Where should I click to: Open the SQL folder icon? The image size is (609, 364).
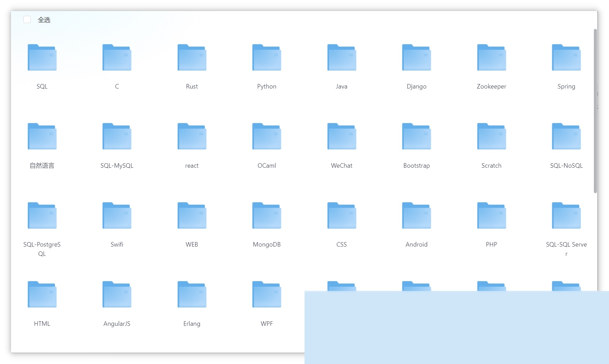[x=42, y=58]
